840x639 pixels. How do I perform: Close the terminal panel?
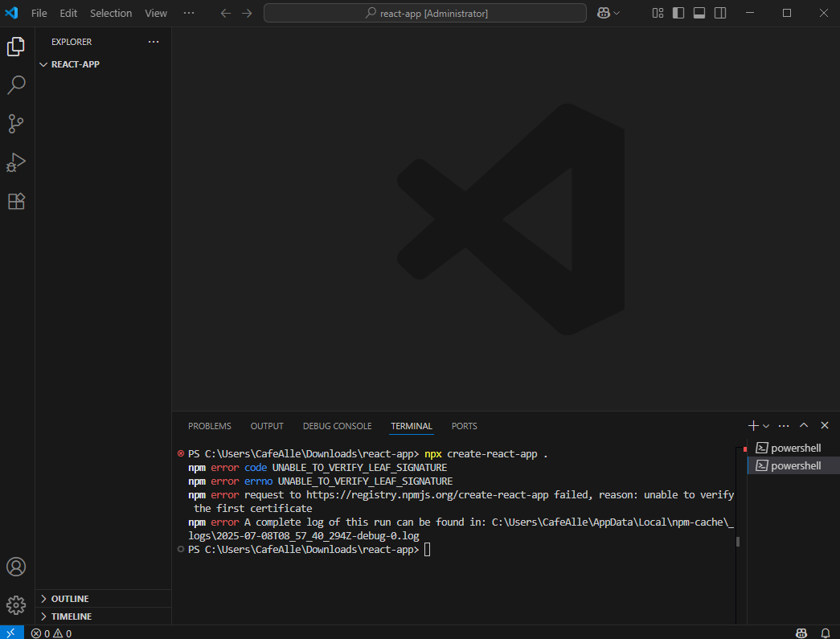click(x=825, y=425)
